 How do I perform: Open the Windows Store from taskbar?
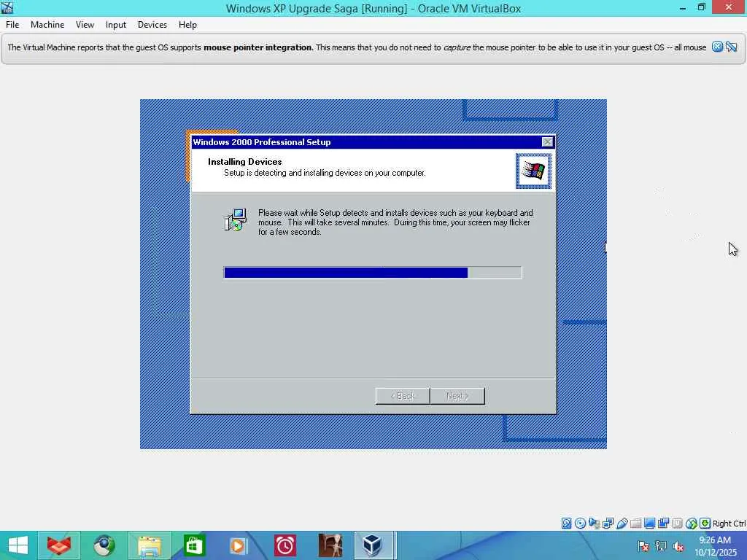pyautogui.click(x=193, y=545)
